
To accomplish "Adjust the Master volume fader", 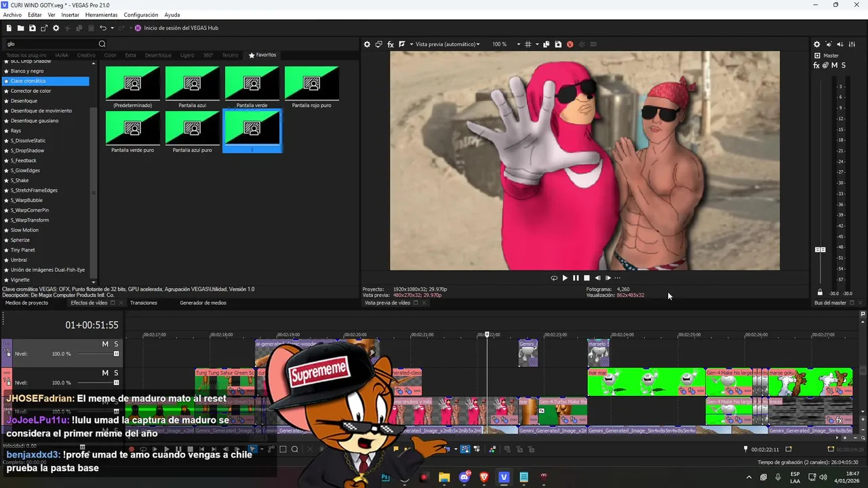I will click(820, 249).
